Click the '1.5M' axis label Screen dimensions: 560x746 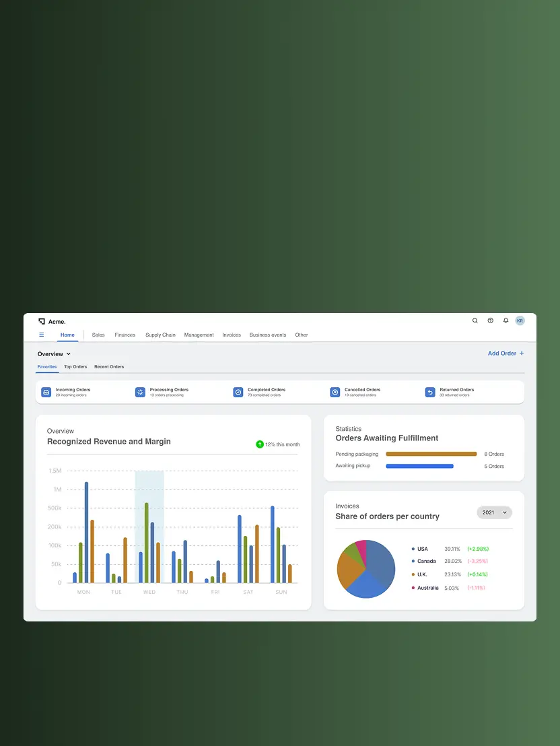pyautogui.click(x=55, y=471)
